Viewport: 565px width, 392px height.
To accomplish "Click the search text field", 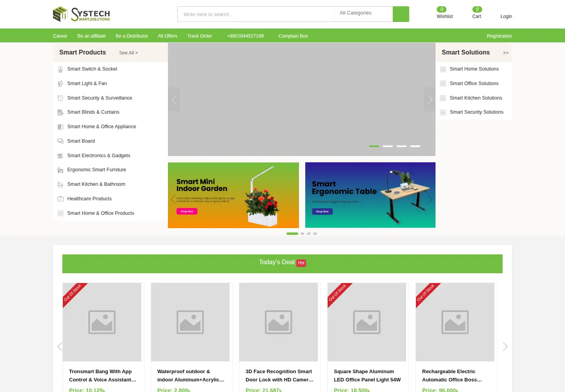I will click(256, 14).
